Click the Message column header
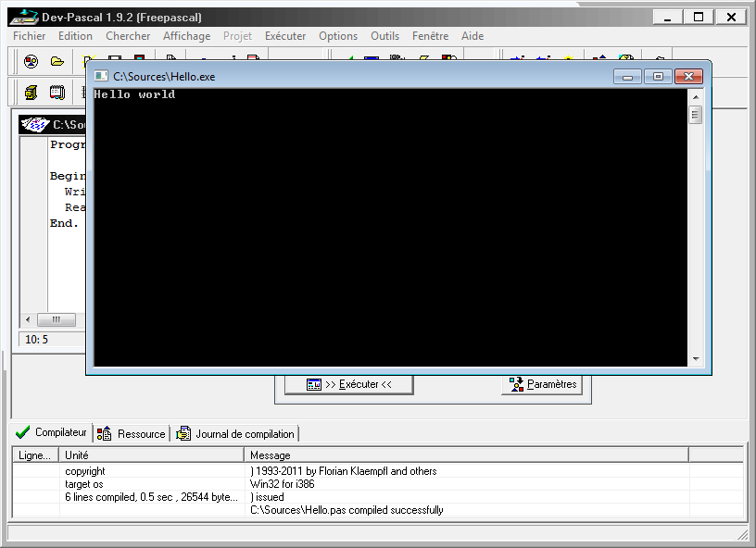 pos(467,455)
